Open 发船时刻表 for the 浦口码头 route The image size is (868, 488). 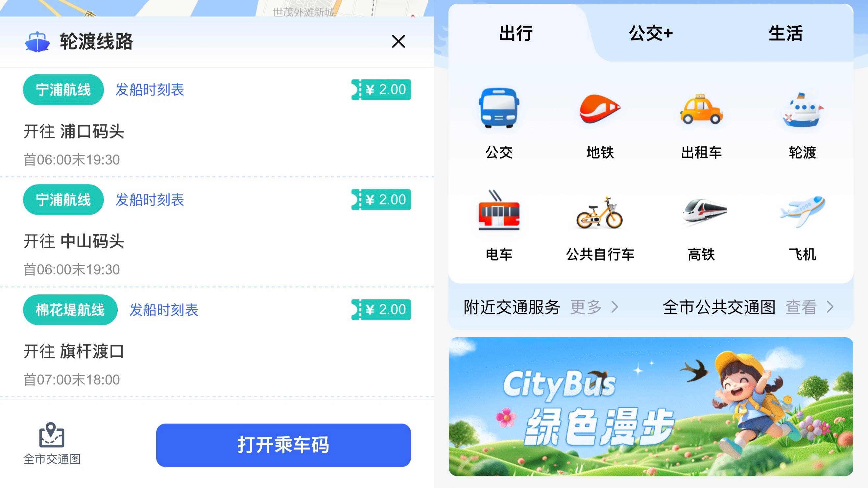pos(150,90)
